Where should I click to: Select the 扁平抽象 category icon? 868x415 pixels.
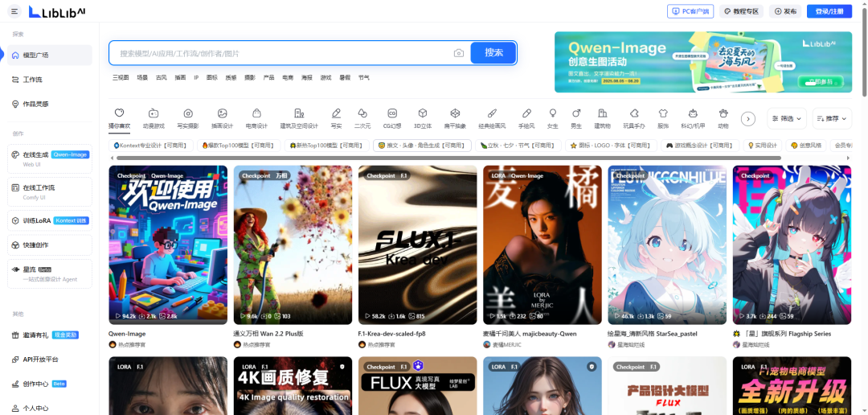point(455,113)
